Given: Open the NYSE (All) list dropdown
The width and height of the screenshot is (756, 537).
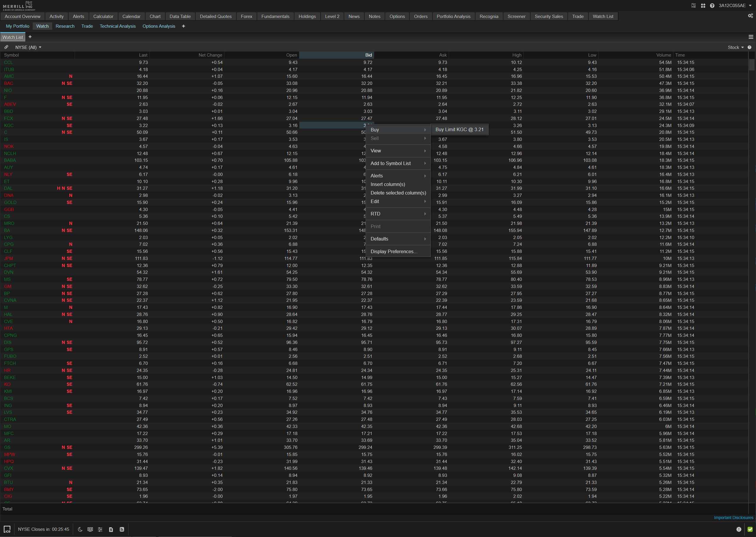Looking at the screenshot, I should tap(28, 47).
